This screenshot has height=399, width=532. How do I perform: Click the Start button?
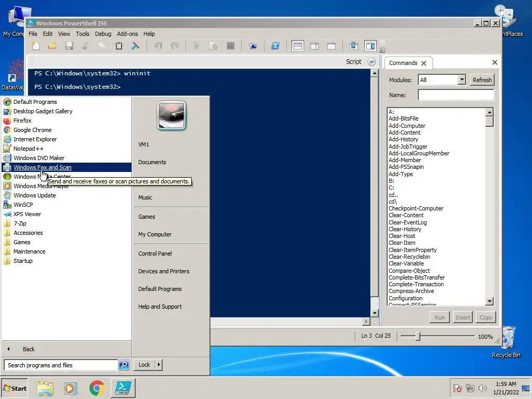click(15, 389)
